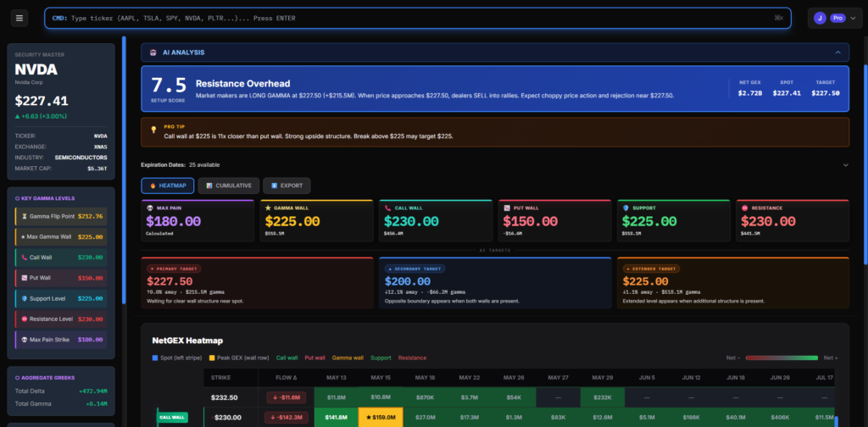This screenshot has width=868, height=427.
Task: Focus the CMD ticker input field
Action: [x=418, y=19]
